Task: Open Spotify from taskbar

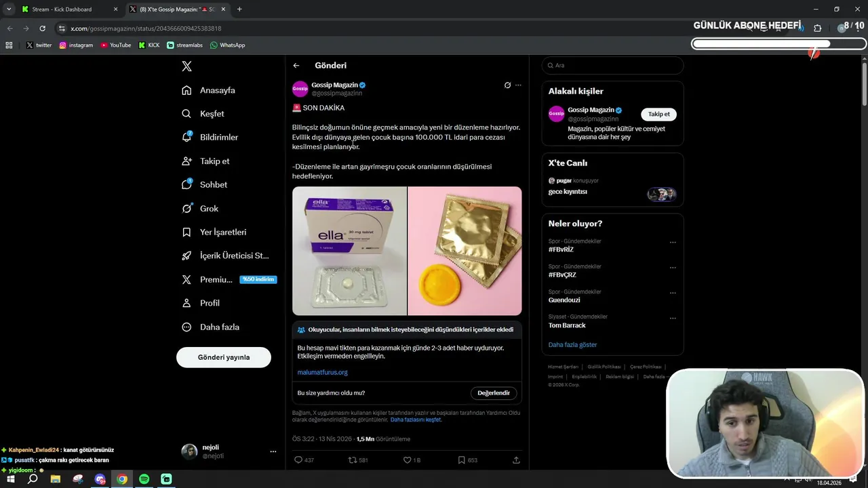Action: click(x=144, y=479)
